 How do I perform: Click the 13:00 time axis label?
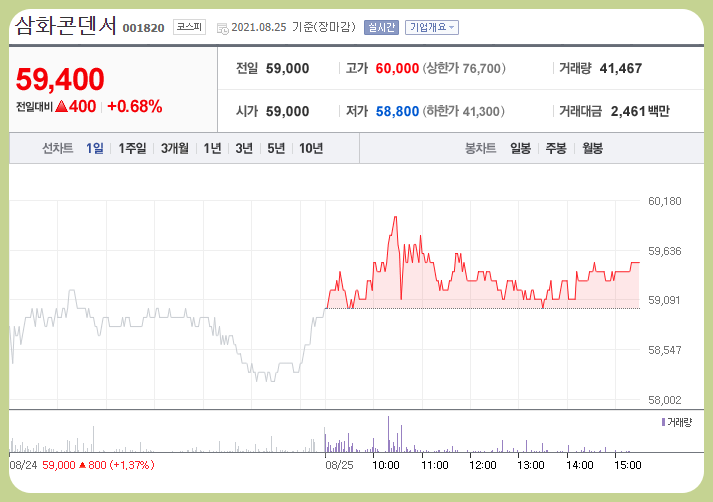[x=531, y=465]
